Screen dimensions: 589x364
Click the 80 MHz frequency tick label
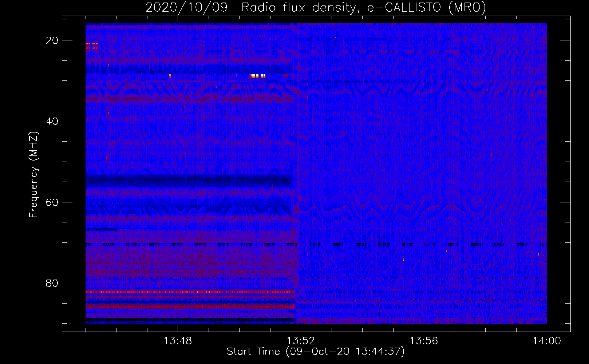tap(52, 283)
